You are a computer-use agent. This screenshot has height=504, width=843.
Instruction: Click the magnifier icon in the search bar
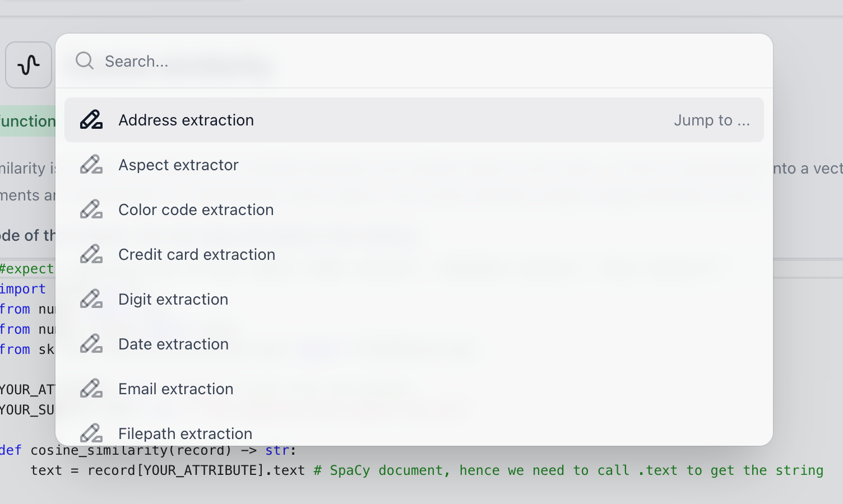[x=84, y=60]
